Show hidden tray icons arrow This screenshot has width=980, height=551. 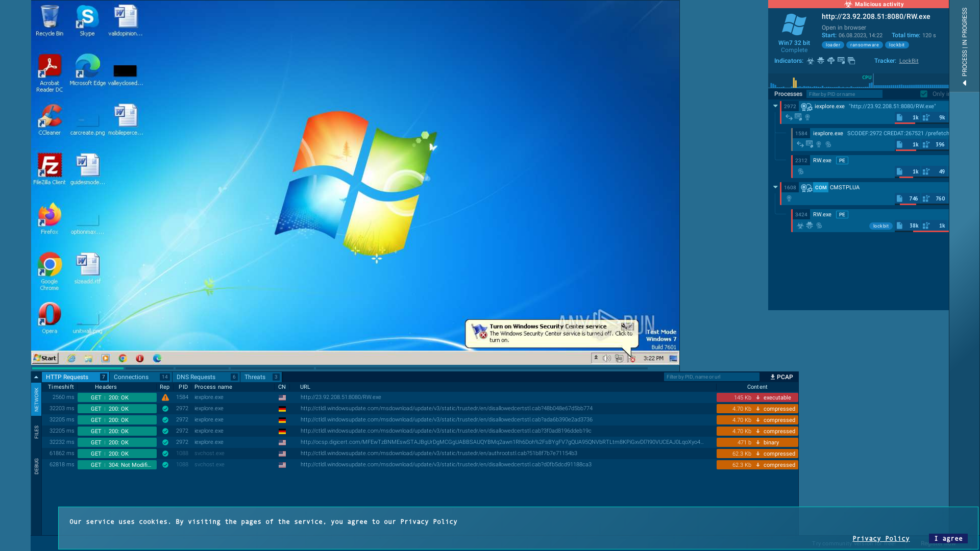596,358
